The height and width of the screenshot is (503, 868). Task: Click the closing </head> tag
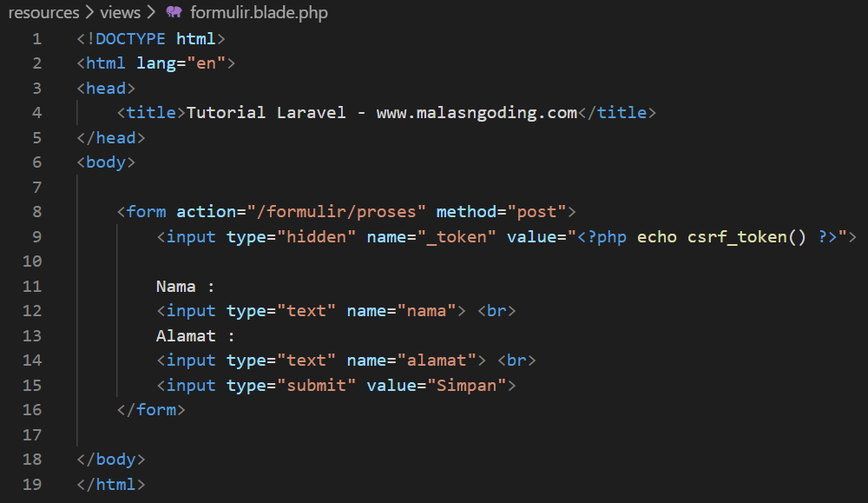[111, 137]
